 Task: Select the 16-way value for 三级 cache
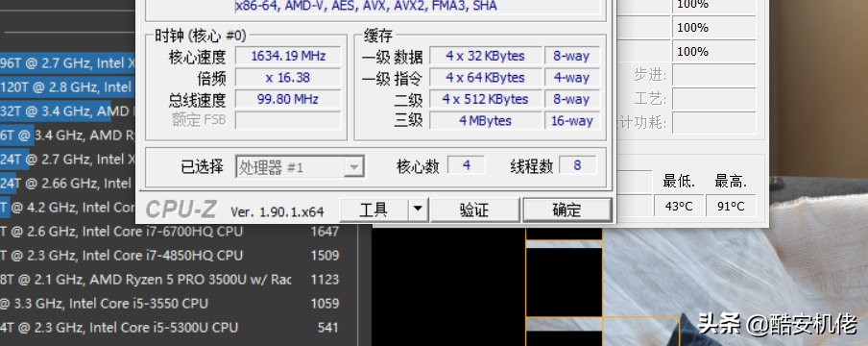pos(572,120)
